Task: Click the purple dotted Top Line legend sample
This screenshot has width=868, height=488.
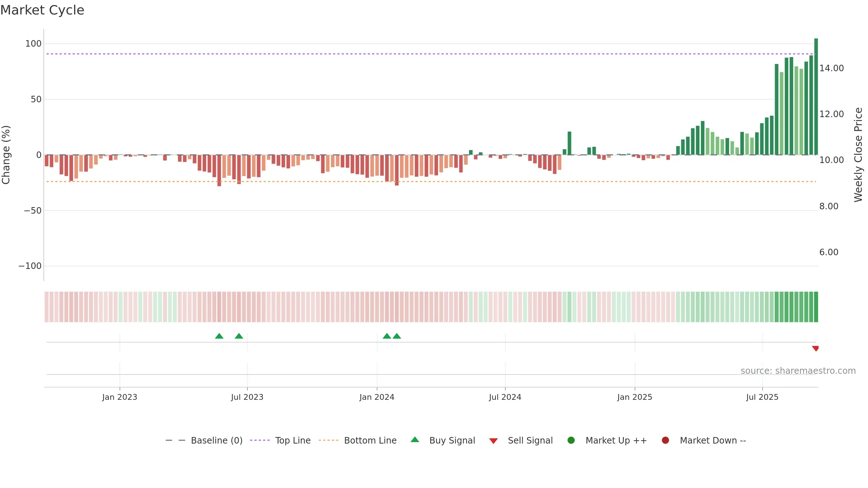Action: (260, 440)
